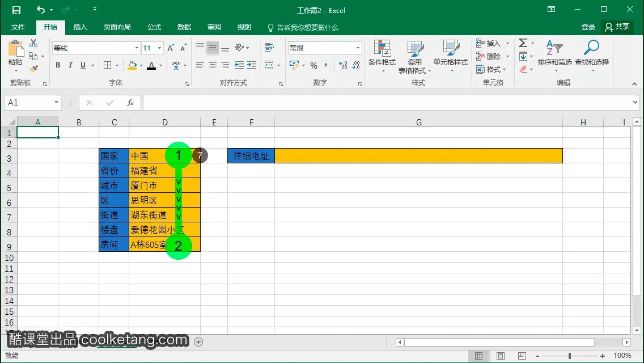Undo the last action

pos(41,10)
